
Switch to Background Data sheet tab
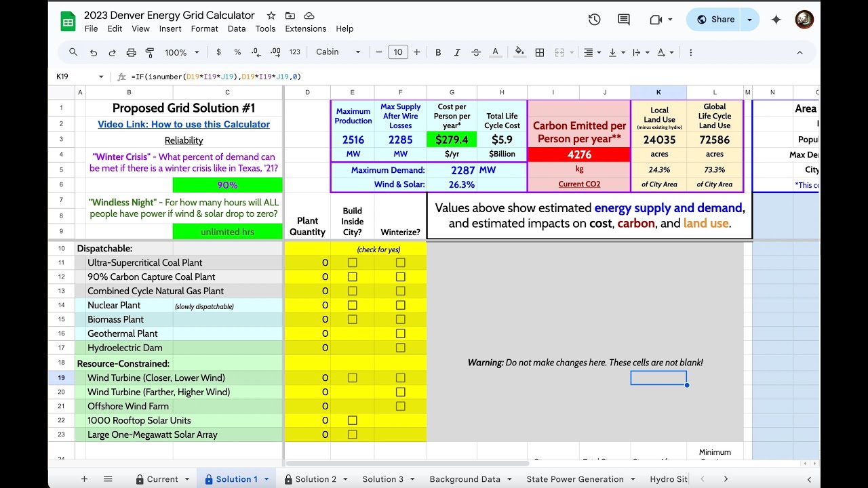pos(465,479)
